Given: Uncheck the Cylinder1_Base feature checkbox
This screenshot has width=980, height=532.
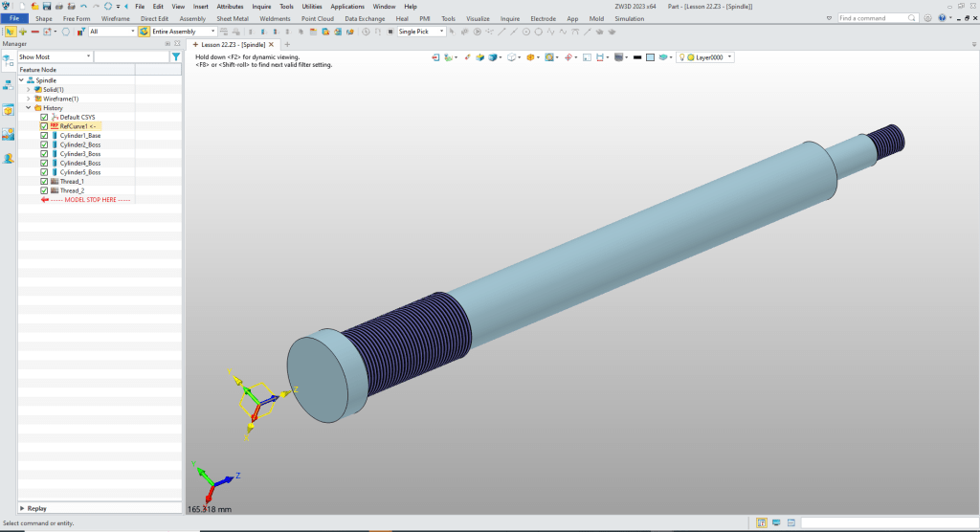Looking at the screenshot, I should pos(44,136).
